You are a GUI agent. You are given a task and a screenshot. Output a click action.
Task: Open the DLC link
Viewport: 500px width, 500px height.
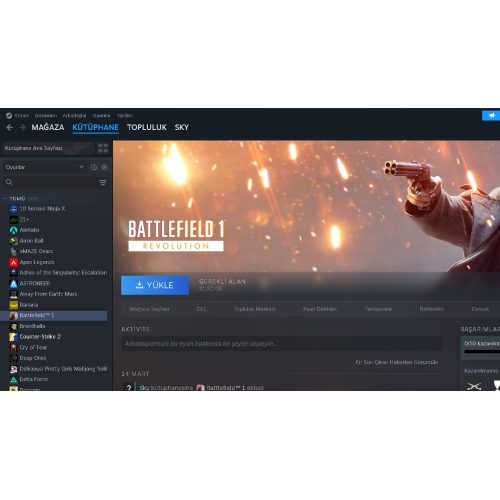tap(201, 309)
